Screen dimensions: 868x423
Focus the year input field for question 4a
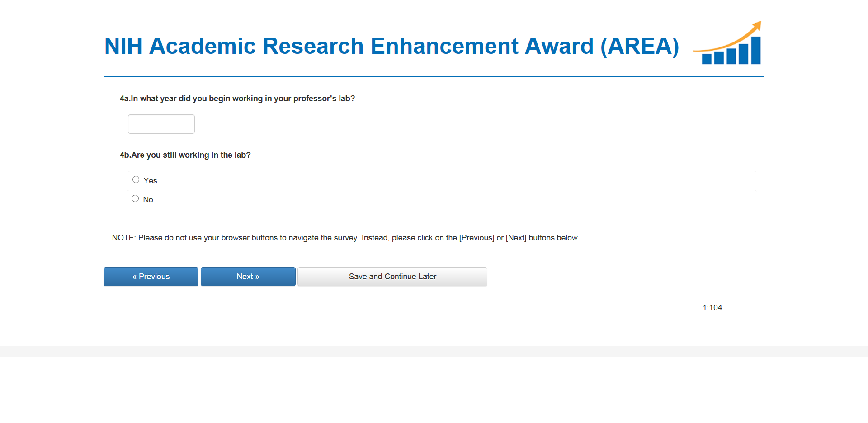(161, 124)
